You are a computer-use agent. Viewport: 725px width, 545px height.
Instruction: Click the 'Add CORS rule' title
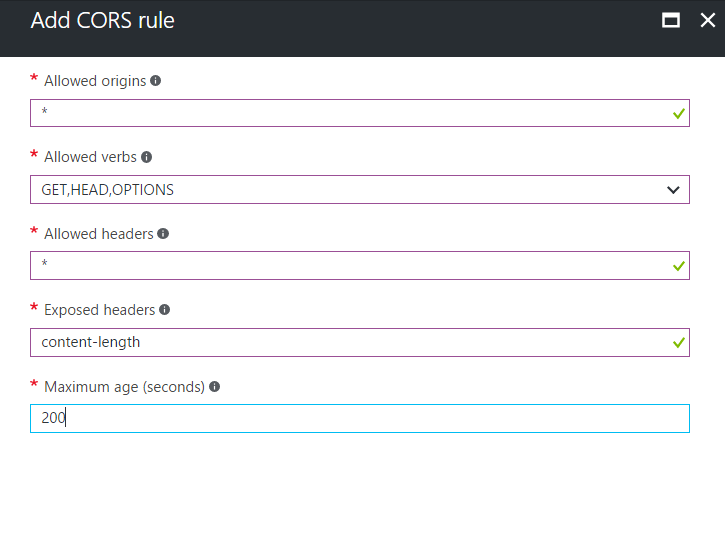[x=103, y=21]
